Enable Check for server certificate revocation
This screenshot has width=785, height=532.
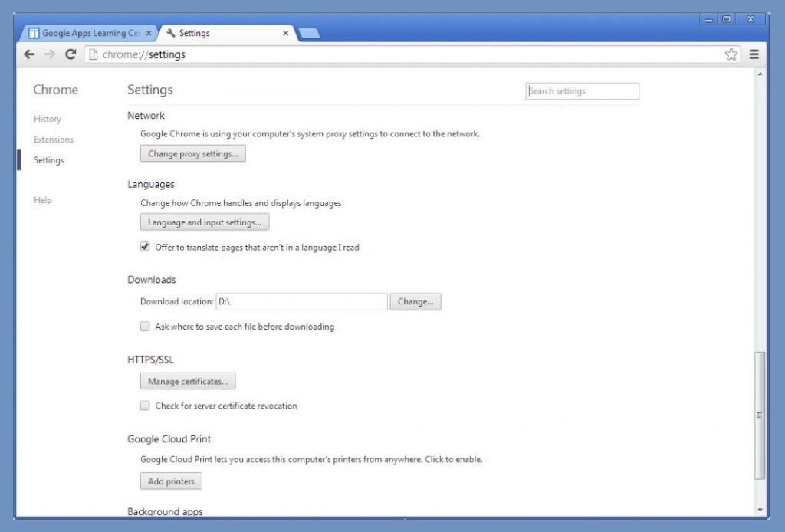point(145,406)
